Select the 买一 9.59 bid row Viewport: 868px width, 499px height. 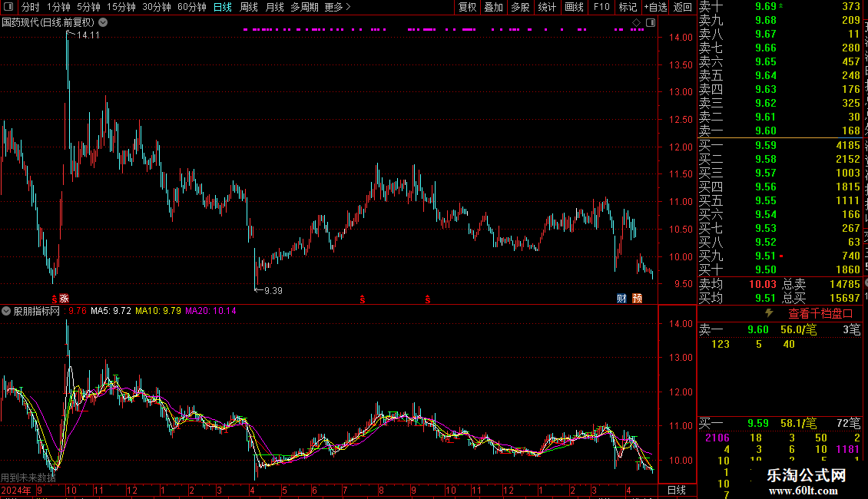point(780,145)
